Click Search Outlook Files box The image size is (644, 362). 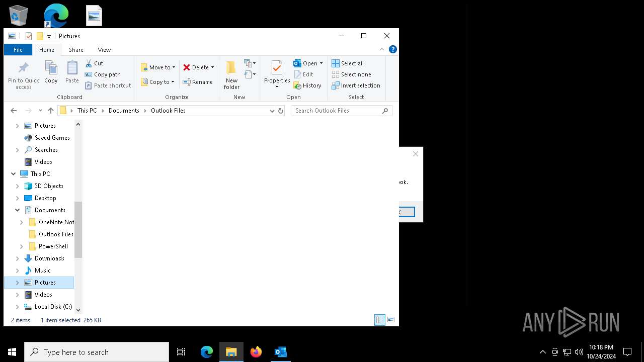click(x=341, y=111)
